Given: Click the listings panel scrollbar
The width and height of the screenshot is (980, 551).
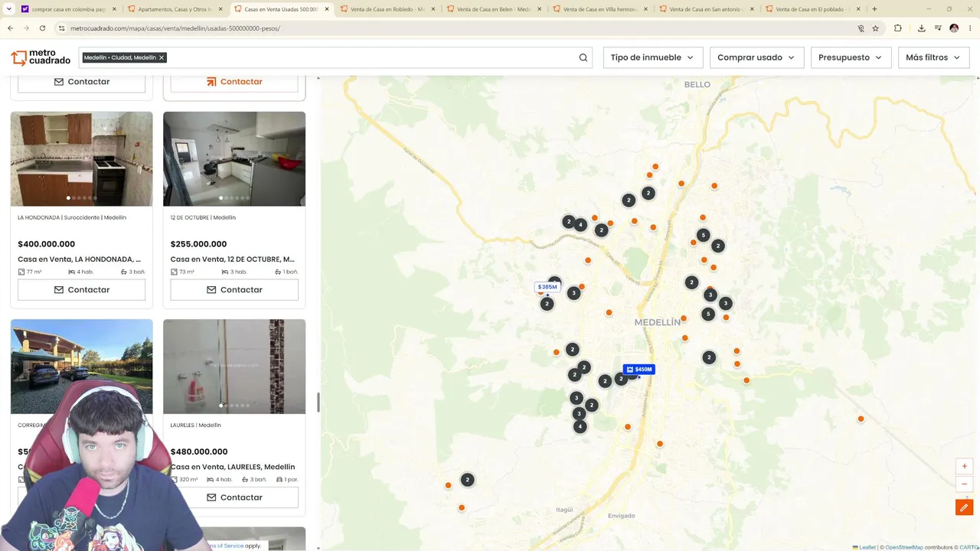Looking at the screenshot, I should click(318, 402).
